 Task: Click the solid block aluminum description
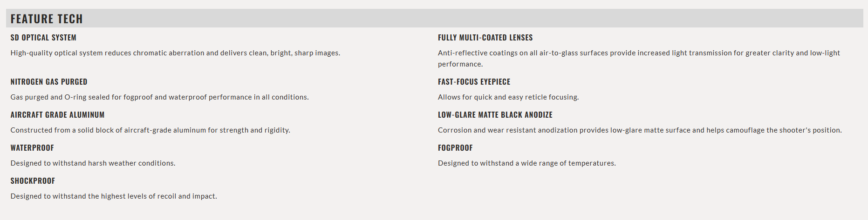[150, 130]
